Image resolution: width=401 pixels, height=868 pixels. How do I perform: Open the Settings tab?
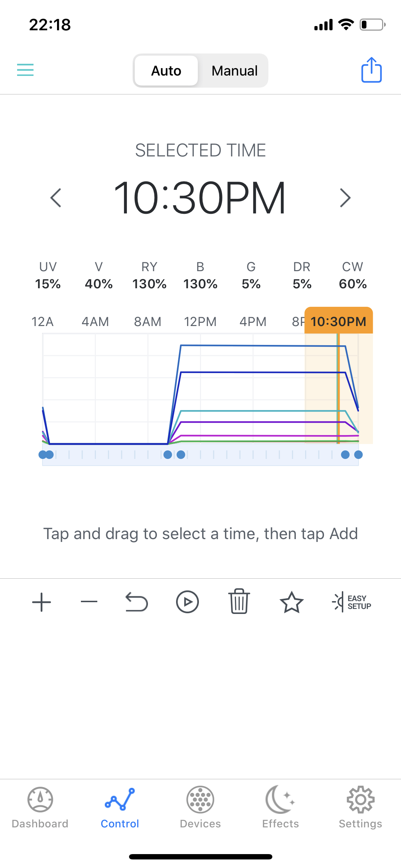point(360,807)
